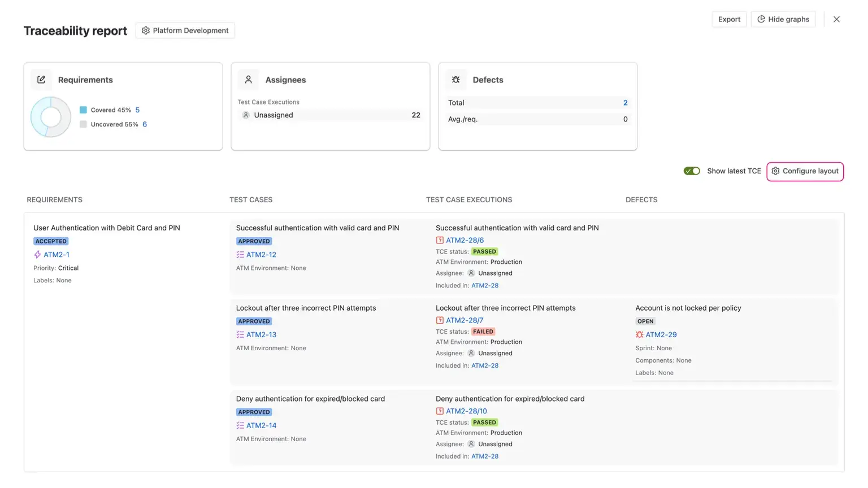Image resolution: width=868 pixels, height=488 pixels.
Task: Click the Requirements panel edit icon
Action: pos(41,80)
